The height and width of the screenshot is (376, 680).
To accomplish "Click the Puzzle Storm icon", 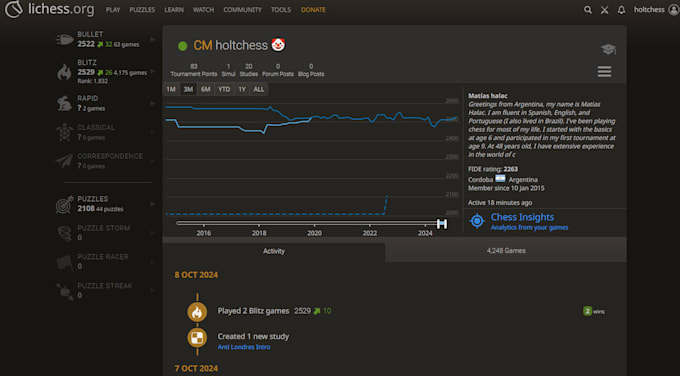I will click(x=65, y=233).
